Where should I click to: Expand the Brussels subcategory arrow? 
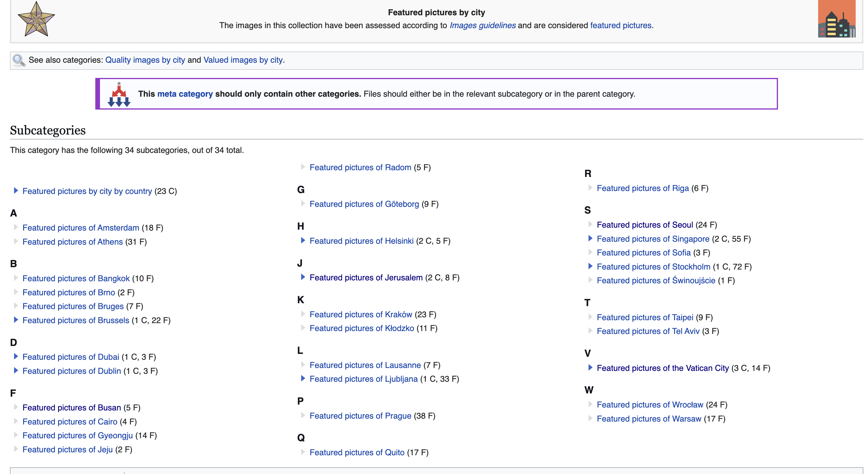point(16,320)
